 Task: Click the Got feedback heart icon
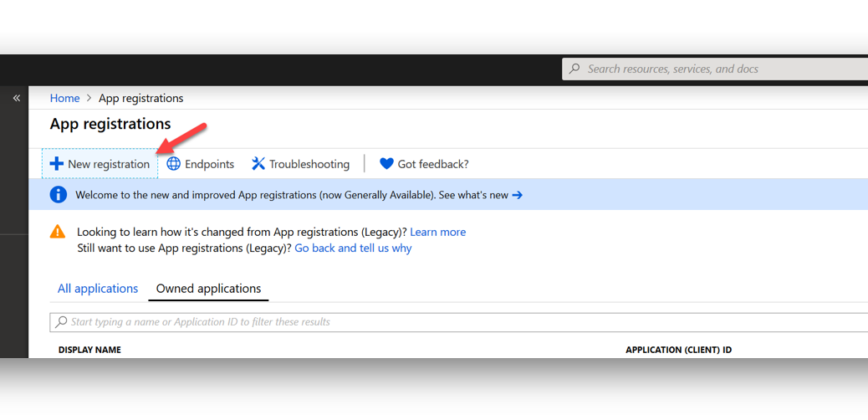[386, 164]
